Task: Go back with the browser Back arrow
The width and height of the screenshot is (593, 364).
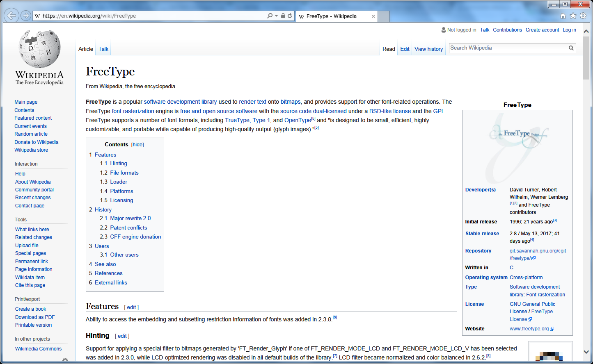Action: click(11, 16)
